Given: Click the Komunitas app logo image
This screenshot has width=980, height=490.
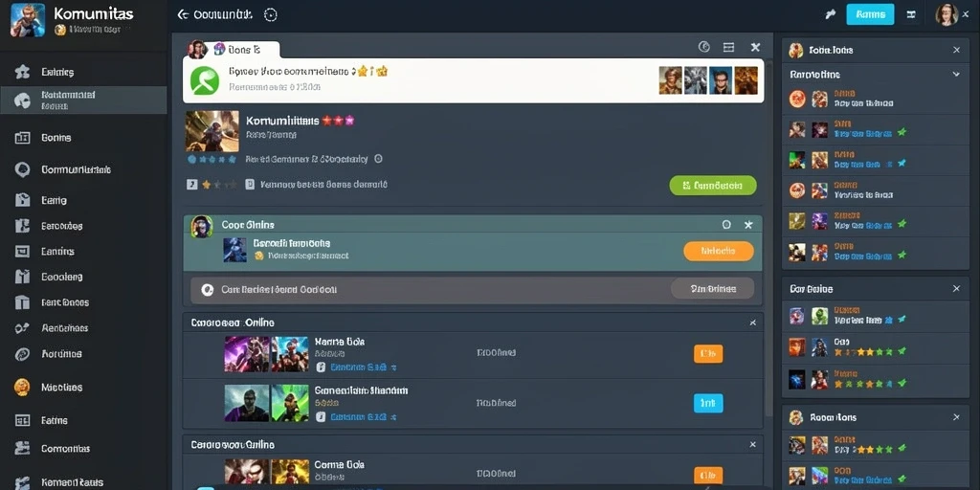Looking at the screenshot, I should (x=28, y=19).
